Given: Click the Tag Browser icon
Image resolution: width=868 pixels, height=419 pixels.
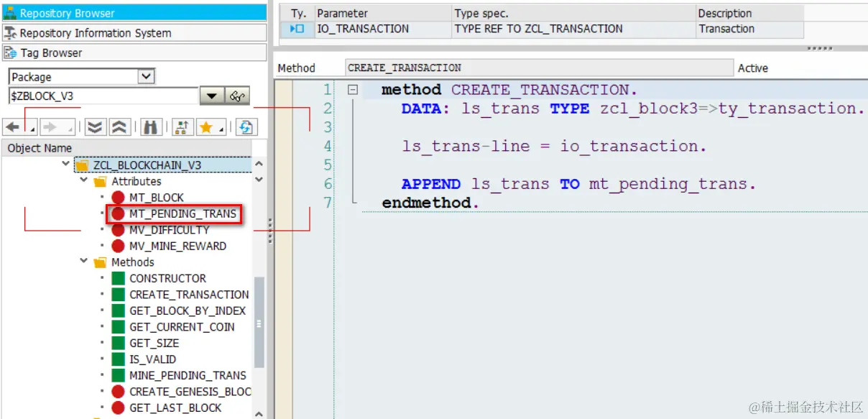Looking at the screenshot, I should pyautogui.click(x=10, y=52).
